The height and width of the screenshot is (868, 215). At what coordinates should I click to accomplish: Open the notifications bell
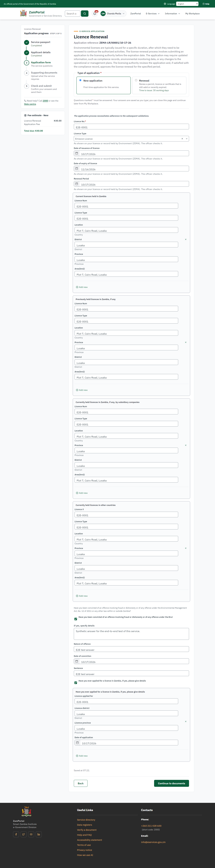95,14
